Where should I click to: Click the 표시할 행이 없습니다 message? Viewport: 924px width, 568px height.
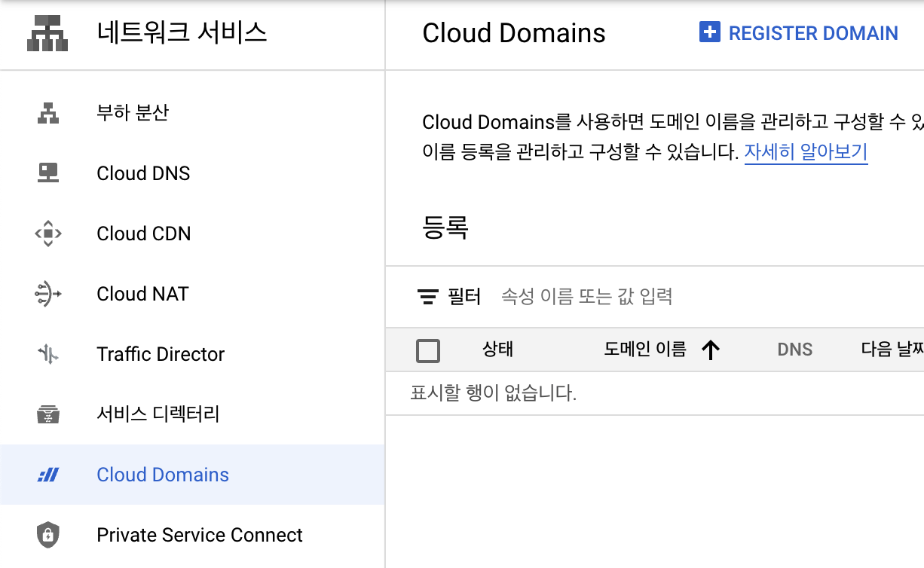494,393
